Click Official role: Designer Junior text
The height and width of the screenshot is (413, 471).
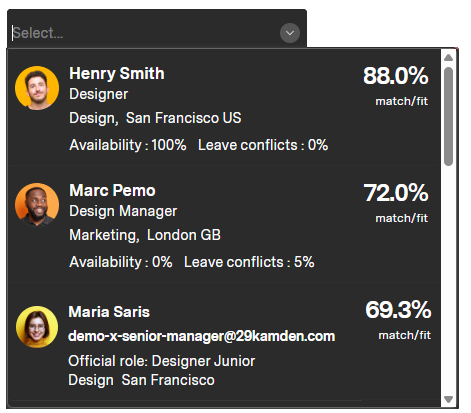point(162,361)
